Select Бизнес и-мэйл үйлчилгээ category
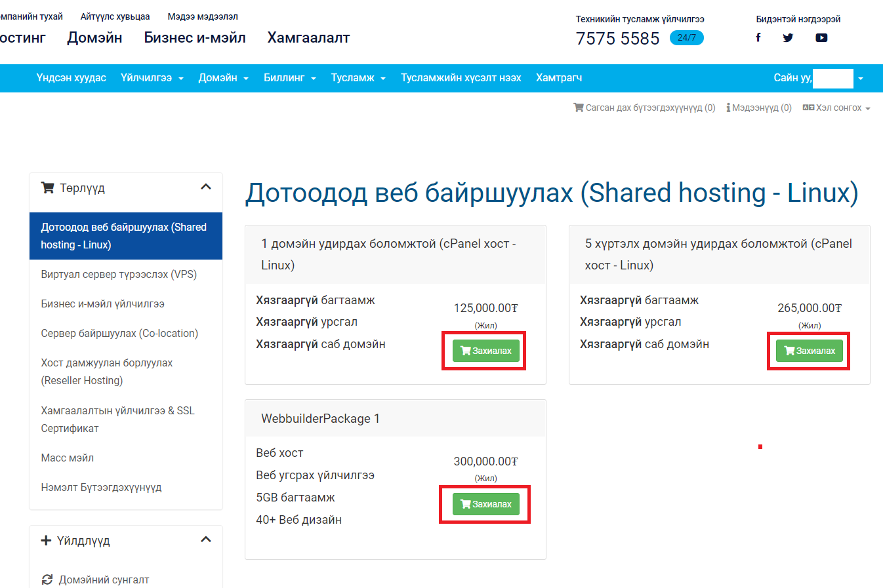This screenshot has height=588, width=883. [126, 304]
